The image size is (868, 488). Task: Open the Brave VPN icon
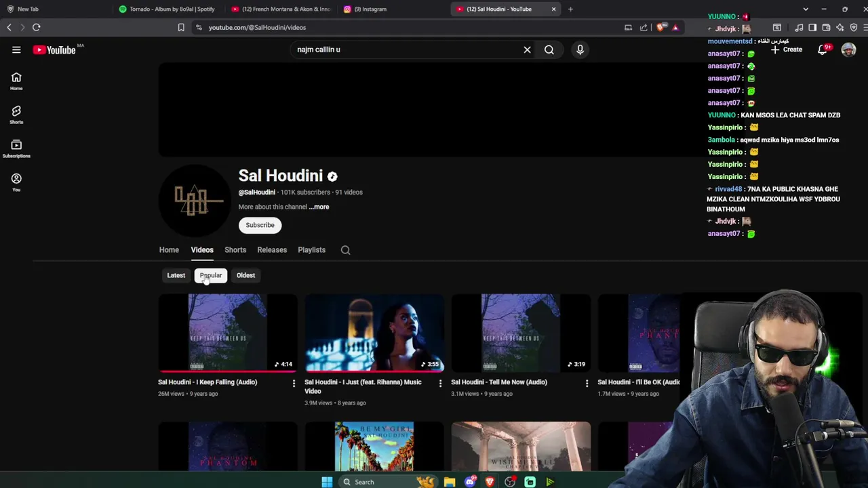click(854, 27)
